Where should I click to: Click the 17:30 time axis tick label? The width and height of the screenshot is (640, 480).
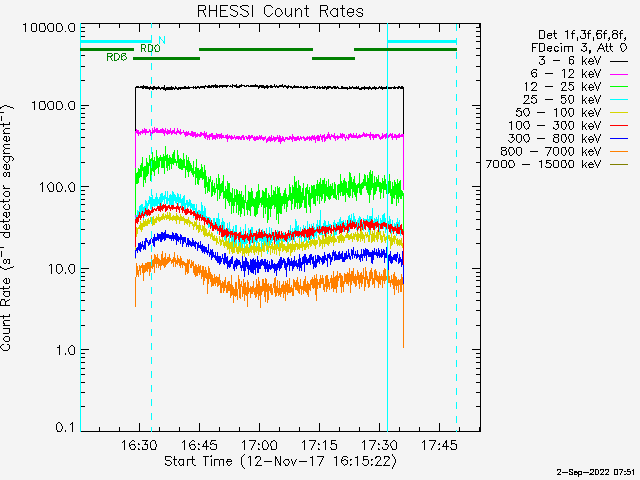379,445
